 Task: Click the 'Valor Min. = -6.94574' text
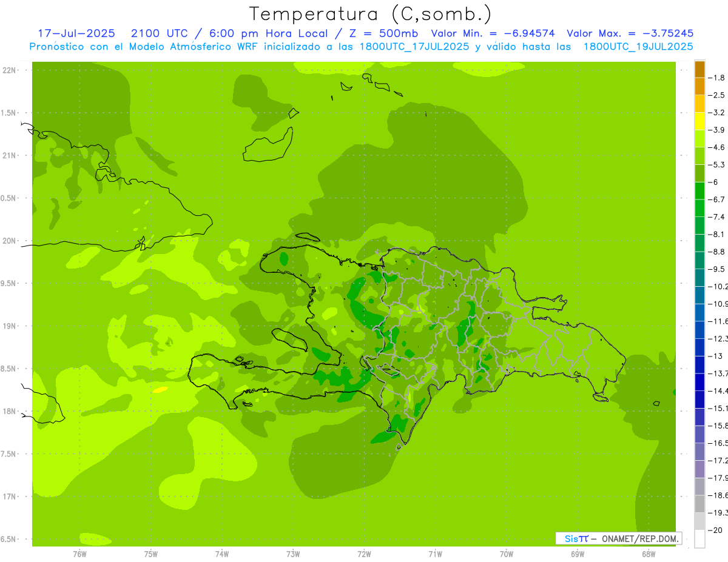(493, 33)
